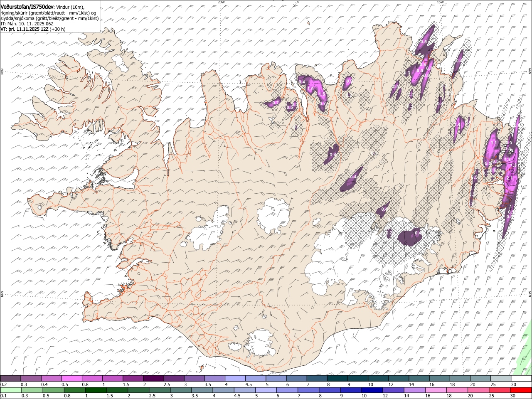
Task: Click the grey-blue swatch above the lower-row 3.5 label
Action: pos(202,390)
